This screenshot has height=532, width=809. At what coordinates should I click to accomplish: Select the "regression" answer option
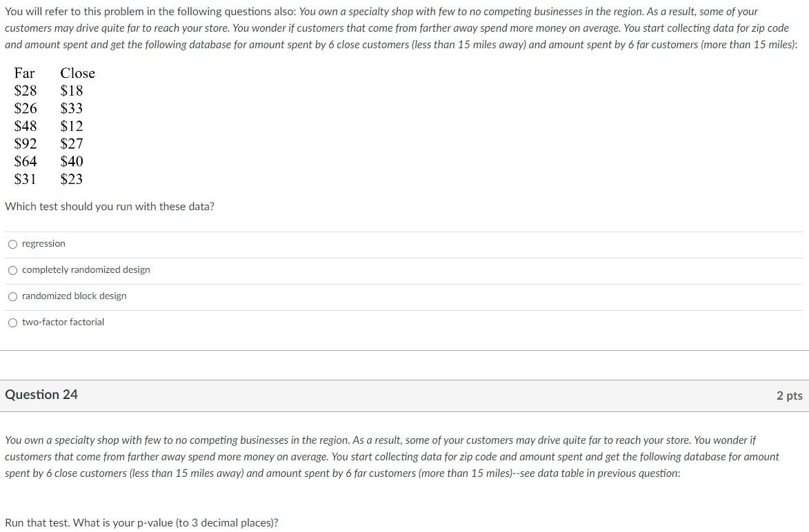[43, 243]
